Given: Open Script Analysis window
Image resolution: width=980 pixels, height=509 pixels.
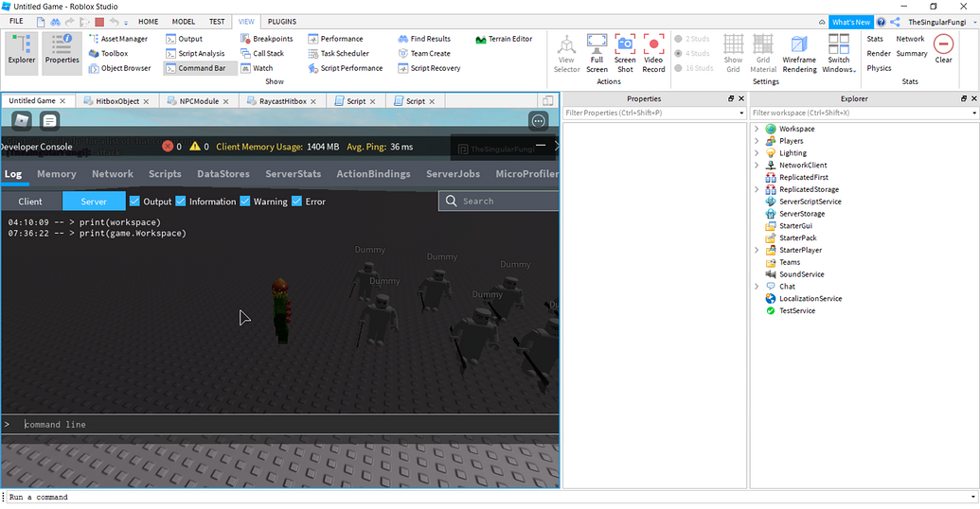Looking at the screenshot, I should [x=195, y=54].
